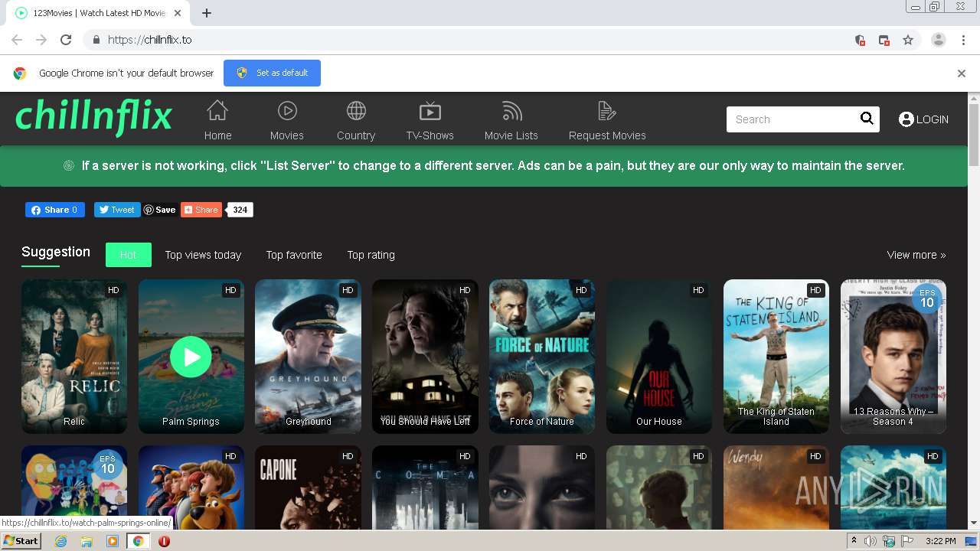
Task: Open the Coma movie poster
Action: [425, 487]
